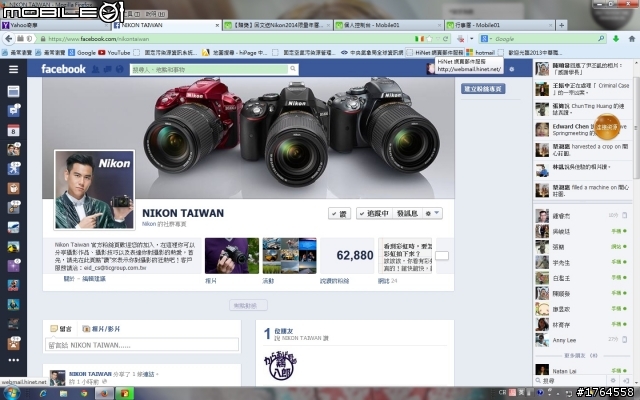This screenshot has height=400, width=640.
Task: Click magnifier icon in Facebook search box
Action: 293,69
